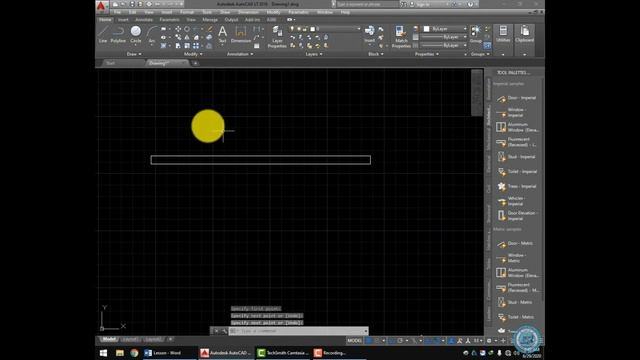
Task: Expand the Block panel
Action: tap(376, 54)
